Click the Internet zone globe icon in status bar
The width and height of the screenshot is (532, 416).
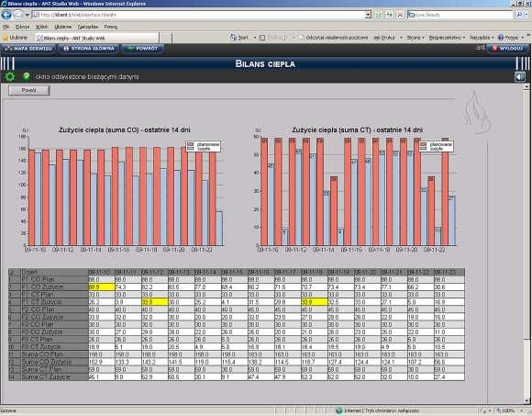coord(339,410)
